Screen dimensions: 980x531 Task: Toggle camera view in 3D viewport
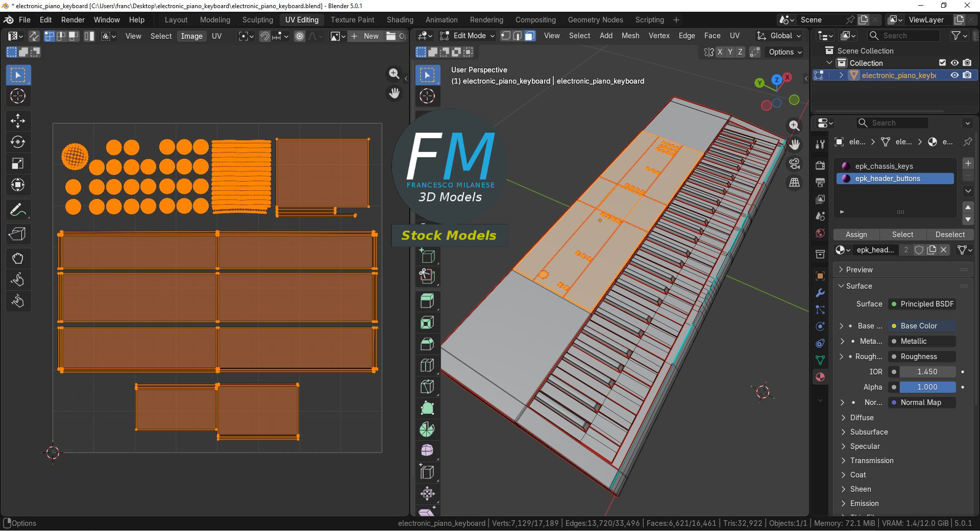pos(794,164)
